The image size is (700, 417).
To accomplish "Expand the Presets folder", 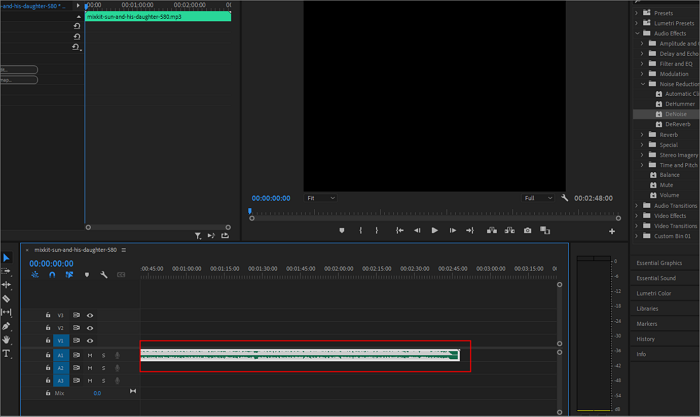I will 637,13.
